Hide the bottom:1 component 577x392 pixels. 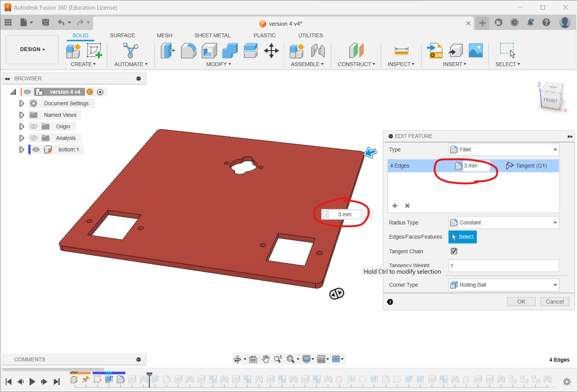tap(36, 149)
